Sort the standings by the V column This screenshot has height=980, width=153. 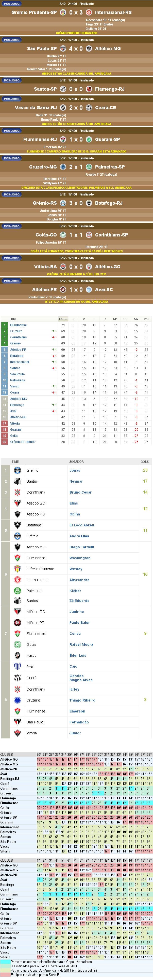pyautogui.click(x=84, y=319)
